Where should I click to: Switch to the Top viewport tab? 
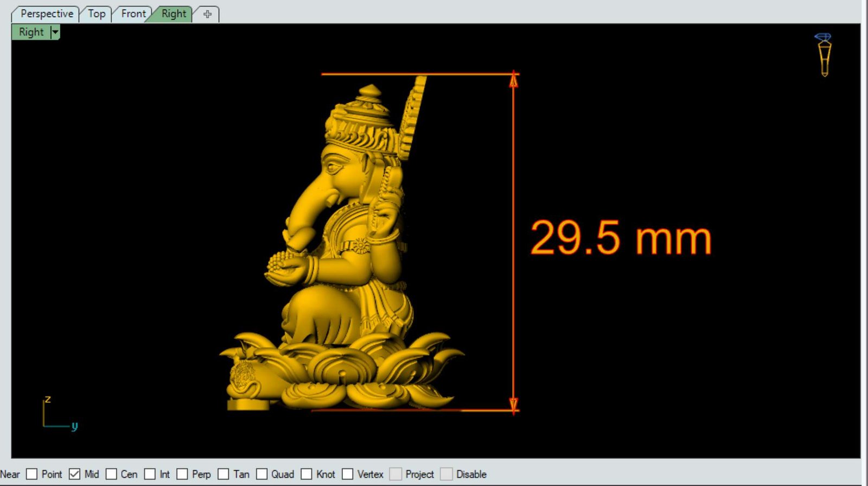tap(97, 14)
